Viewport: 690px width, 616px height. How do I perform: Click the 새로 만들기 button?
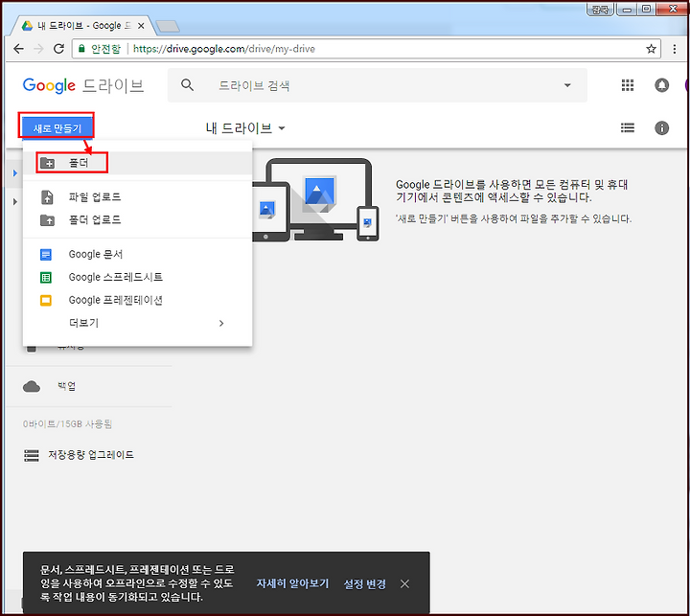57,128
